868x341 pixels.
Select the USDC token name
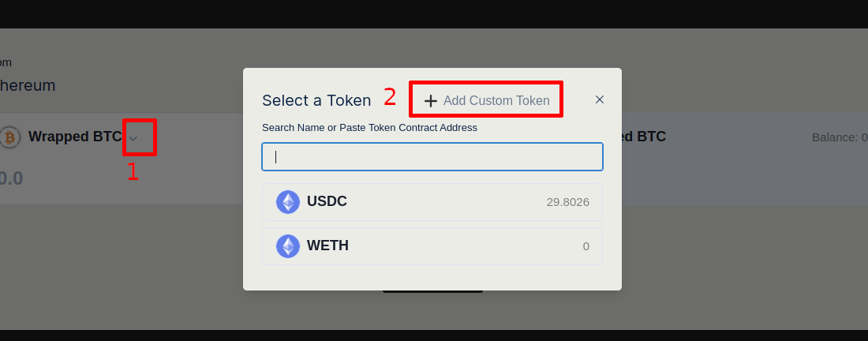[x=327, y=201]
